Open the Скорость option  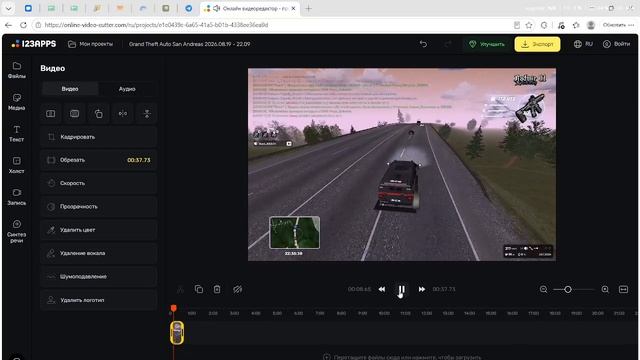99,183
